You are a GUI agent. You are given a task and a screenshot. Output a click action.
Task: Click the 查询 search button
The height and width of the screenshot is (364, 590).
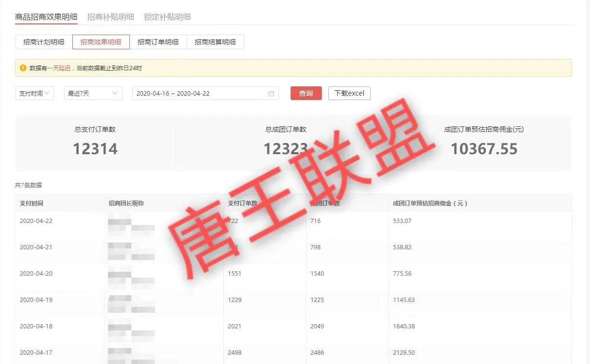tap(306, 93)
